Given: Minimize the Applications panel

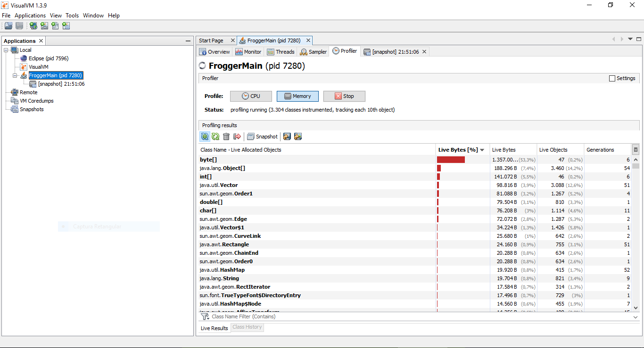Looking at the screenshot, I should pyautogui.click(x=188, y=41).
